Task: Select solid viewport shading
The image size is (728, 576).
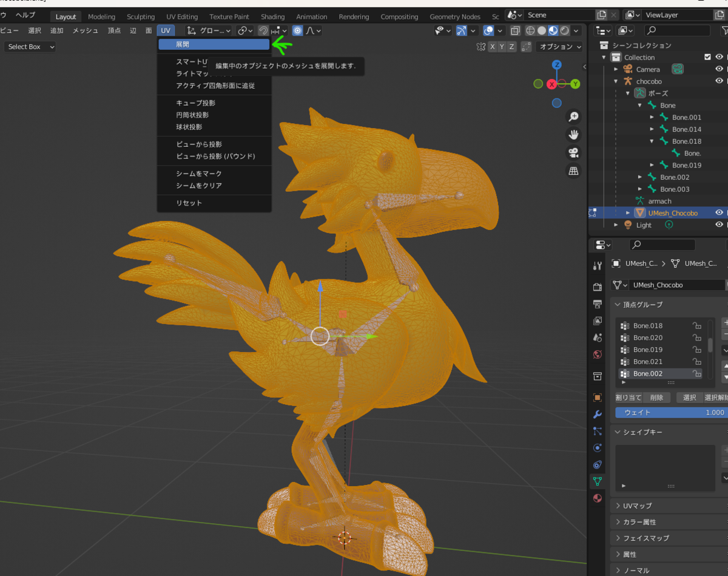Action: pos(542,30)
